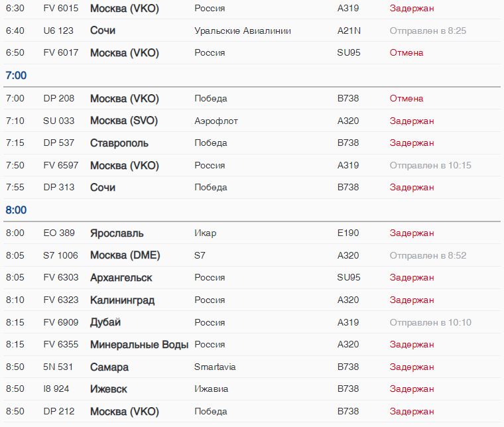504x427 pixels.
Task: Select Москва (SVO) Аэрофлот flight SU 033
Action: pos(252,121)
